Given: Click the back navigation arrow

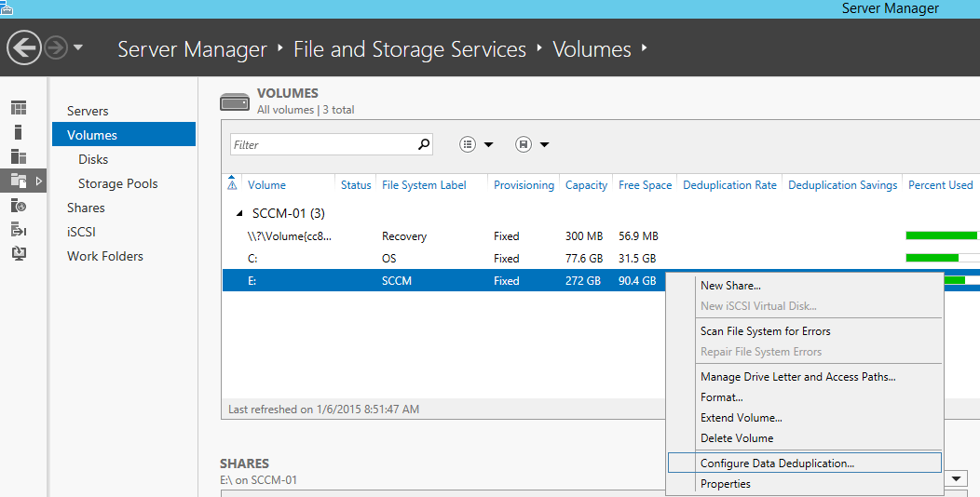Looking at the screenshot, I should point(24,47).
